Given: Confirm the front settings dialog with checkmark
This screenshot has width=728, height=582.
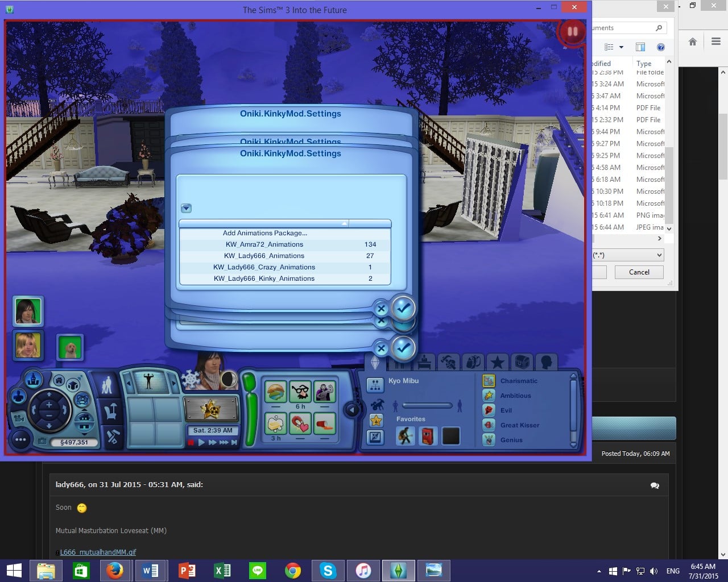Looking at the screenshot, I should coord(403,308).
